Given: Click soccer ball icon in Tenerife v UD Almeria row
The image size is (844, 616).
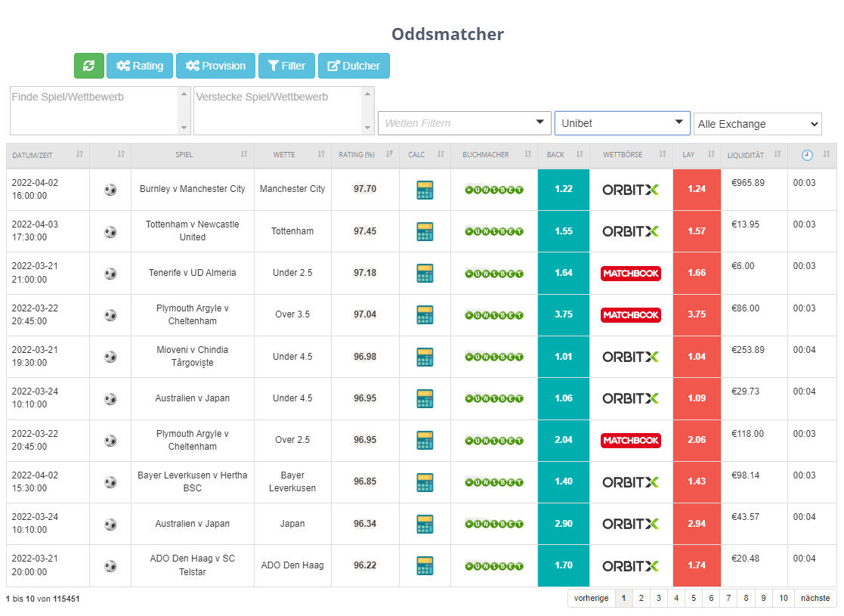Looking at the screenshot, I should click(x=110, y=274).
